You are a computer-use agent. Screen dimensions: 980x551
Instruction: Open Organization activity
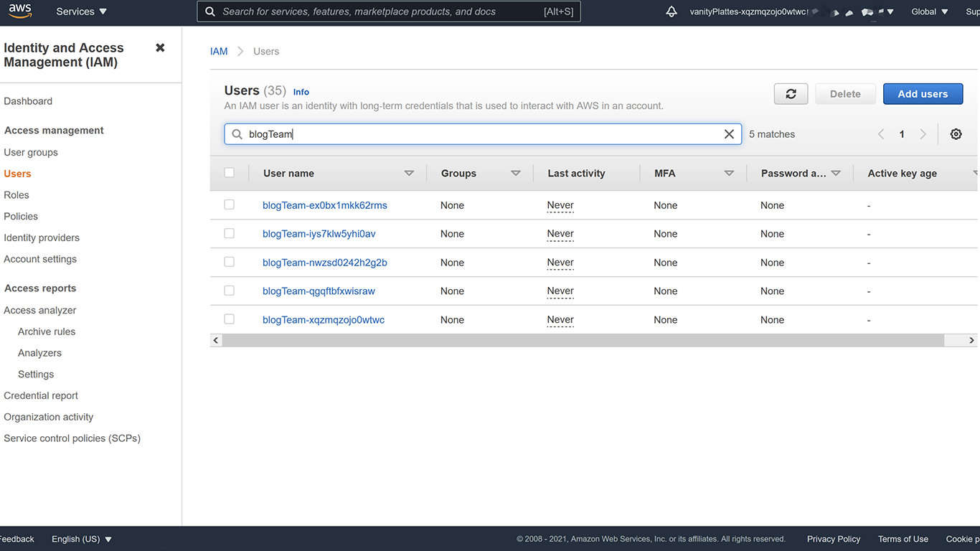point(49,417)
